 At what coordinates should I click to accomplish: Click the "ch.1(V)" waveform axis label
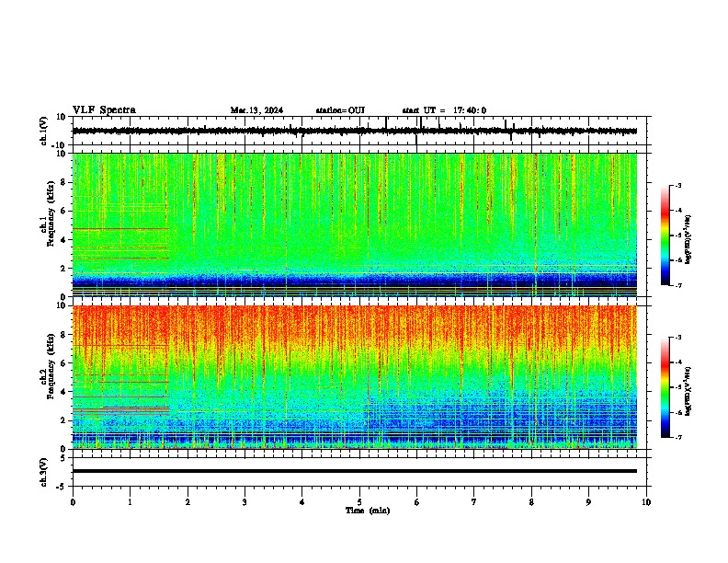coord(44,131)
